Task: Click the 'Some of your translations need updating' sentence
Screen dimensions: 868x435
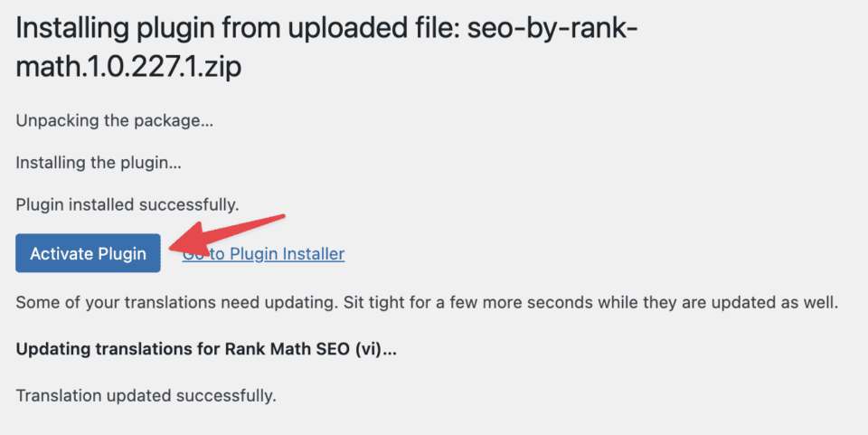Action: (427, 303)
